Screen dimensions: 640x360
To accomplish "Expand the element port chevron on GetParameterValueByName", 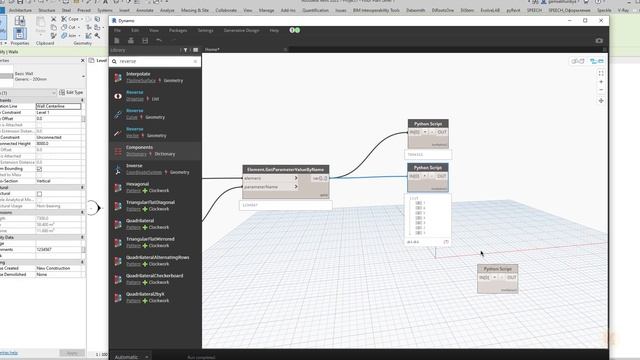I will point(296,178).
